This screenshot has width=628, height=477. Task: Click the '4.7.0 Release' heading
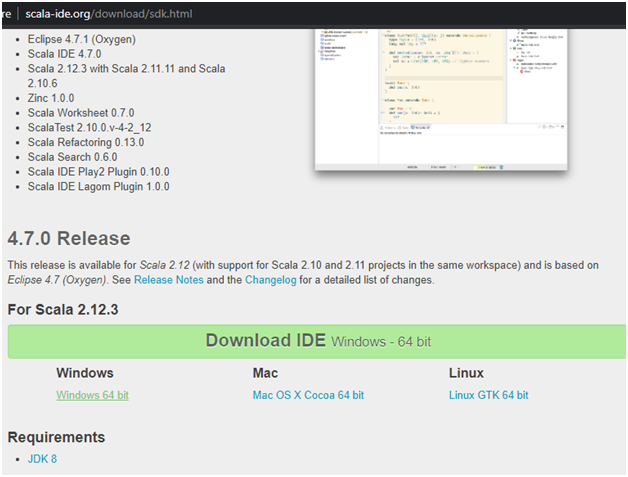point(69,239)
